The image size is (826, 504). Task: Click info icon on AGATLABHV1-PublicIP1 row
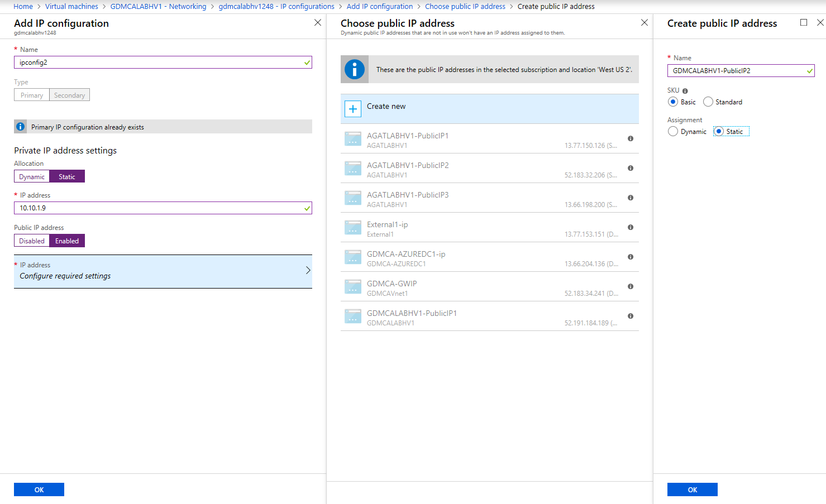(631, 138)
